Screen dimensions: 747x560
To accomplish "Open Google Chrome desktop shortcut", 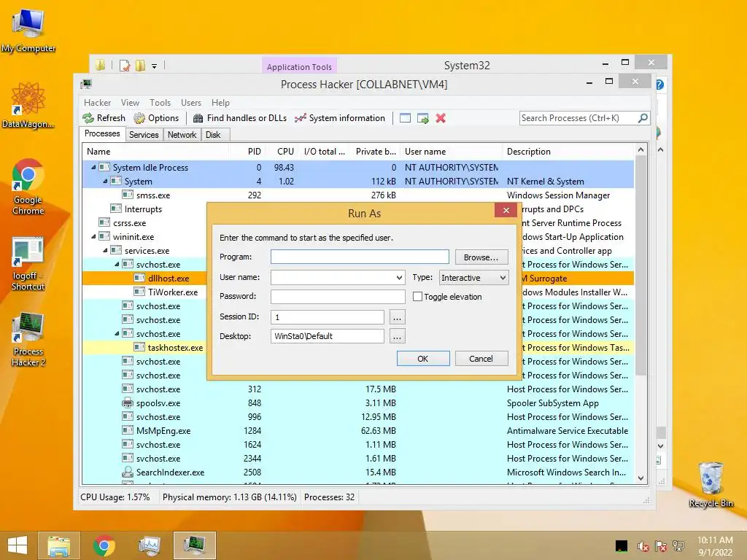I will coord(28,187).
